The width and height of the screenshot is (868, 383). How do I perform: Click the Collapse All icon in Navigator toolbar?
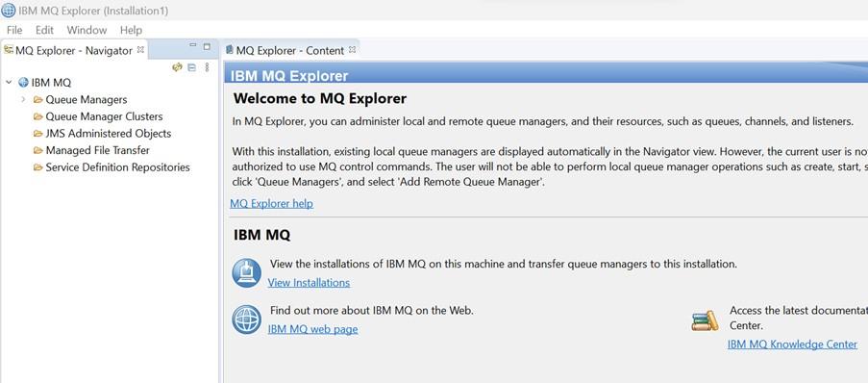[191, 67]
